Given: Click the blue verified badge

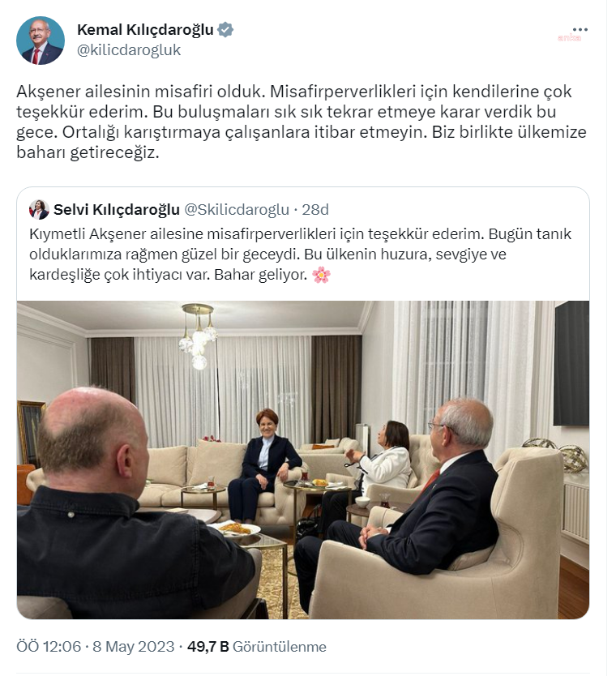Looking at the screenshot, I should tap(225, 30).
